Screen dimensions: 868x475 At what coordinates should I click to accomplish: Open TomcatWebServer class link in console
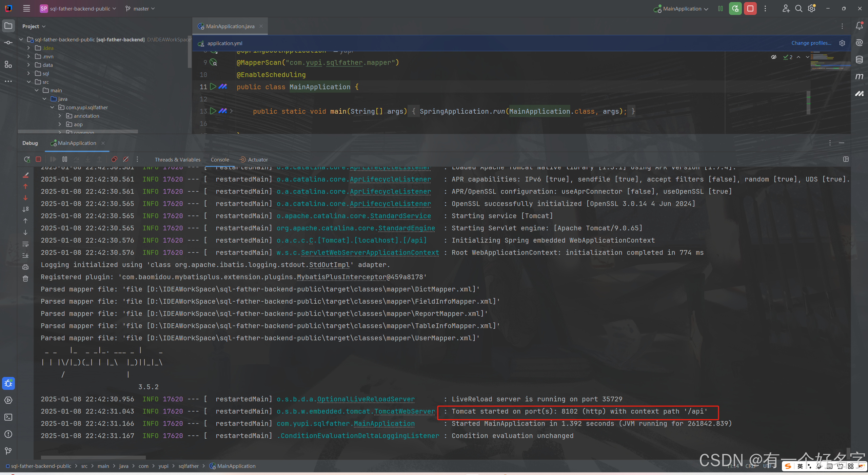[x=404, y=411]
